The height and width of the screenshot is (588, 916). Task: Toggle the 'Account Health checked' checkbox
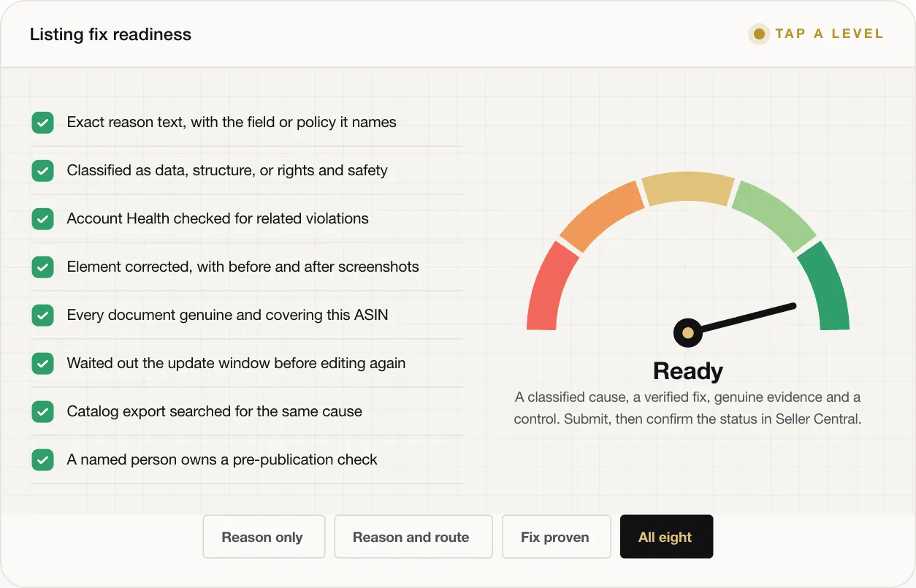pyautogui.click(x=43, y=219)
